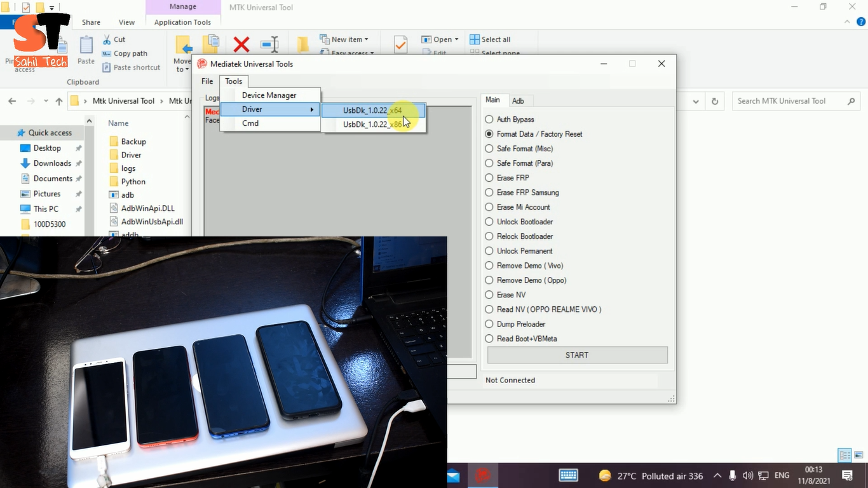
Task: Click Paste shortcut in Explorer ribbon
Action: (131, 67)
